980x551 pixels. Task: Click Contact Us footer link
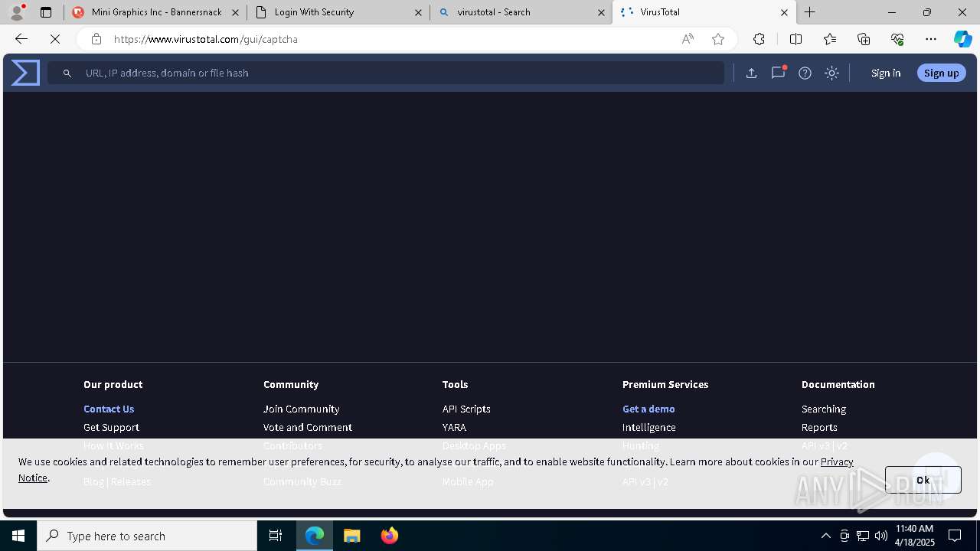(109, 409)
